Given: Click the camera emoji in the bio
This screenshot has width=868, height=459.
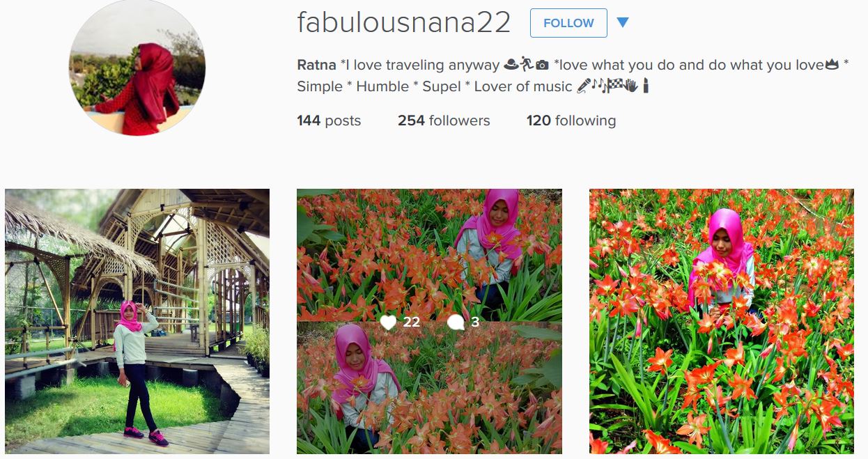Looking at the screenshot, I should coord(543,65).
